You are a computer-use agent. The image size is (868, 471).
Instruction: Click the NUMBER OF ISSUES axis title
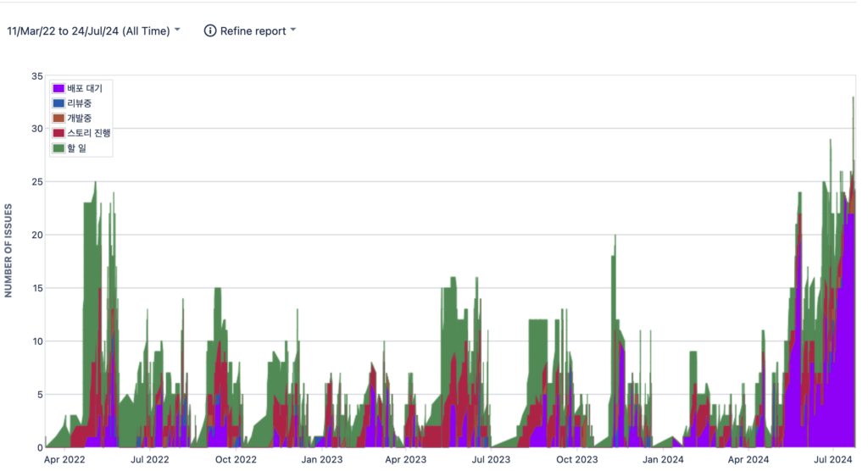click(8, 251)
